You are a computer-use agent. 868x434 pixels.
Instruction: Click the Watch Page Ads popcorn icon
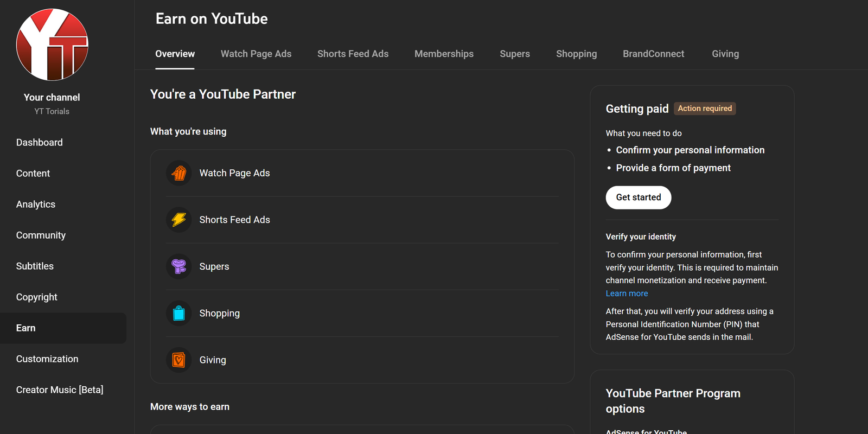(x=179, y=173)
